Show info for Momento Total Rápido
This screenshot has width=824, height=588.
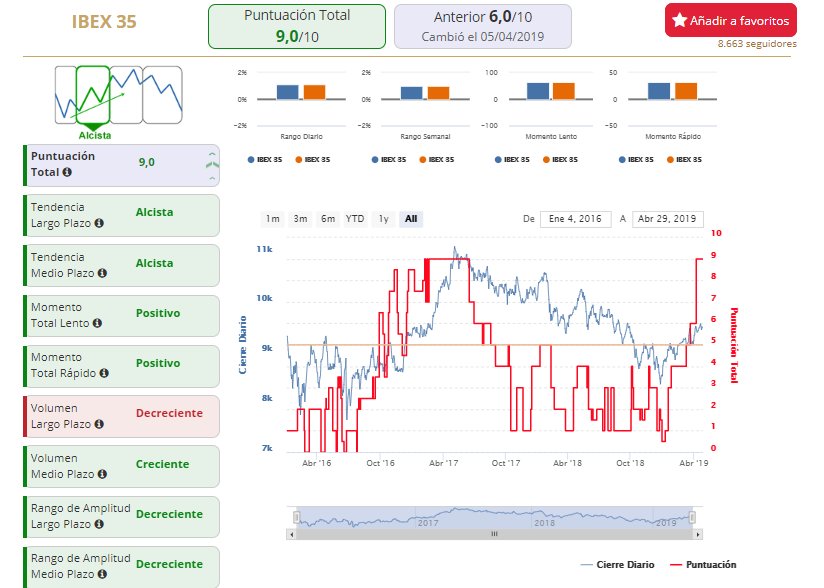104,373
